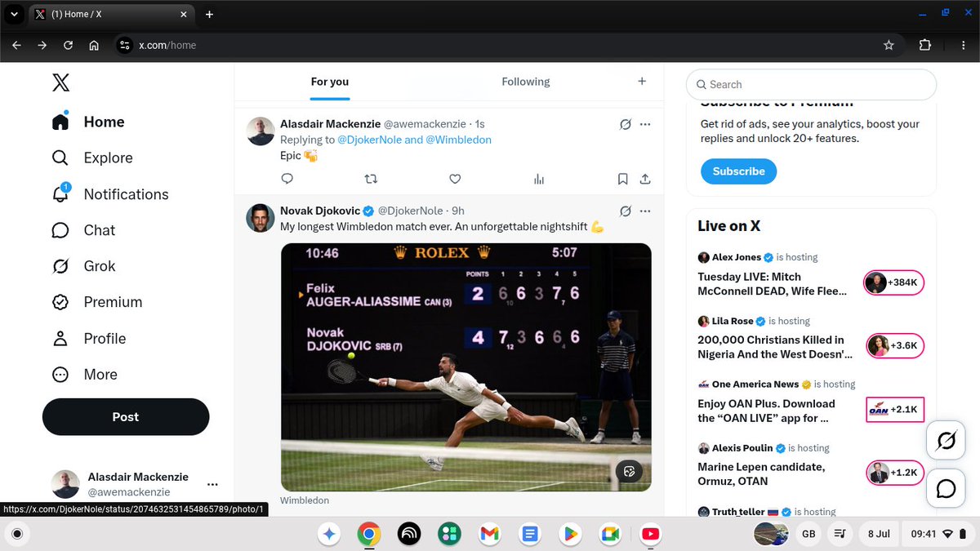Click the site info icon in address bar

pos(124,45)
